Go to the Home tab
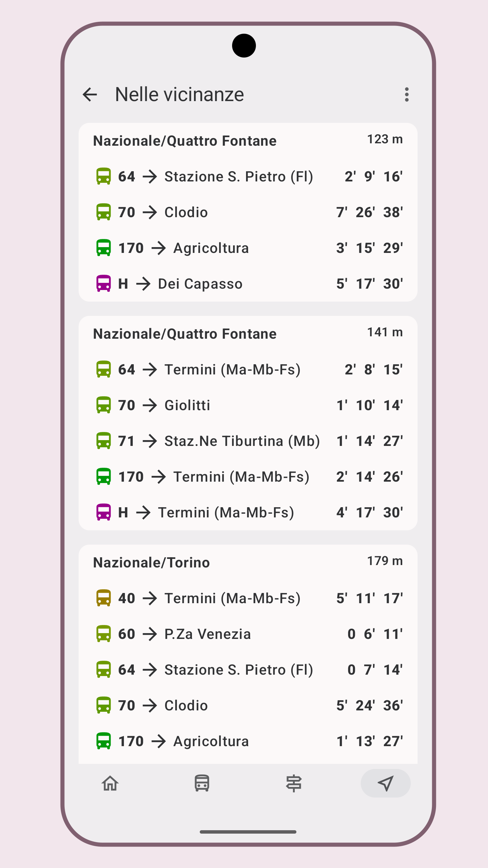The width and height of the screenshot is (488, 868). [110, 783]
